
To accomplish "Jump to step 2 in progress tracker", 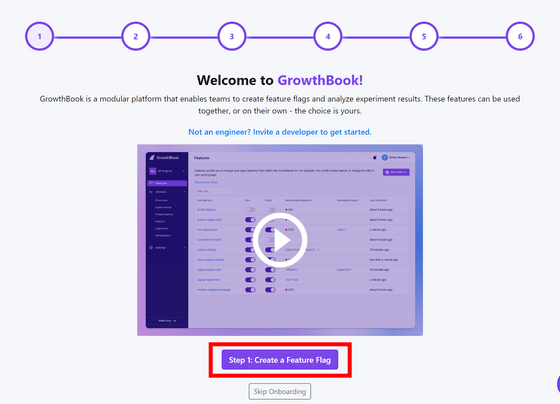I will tap(136, 36).
